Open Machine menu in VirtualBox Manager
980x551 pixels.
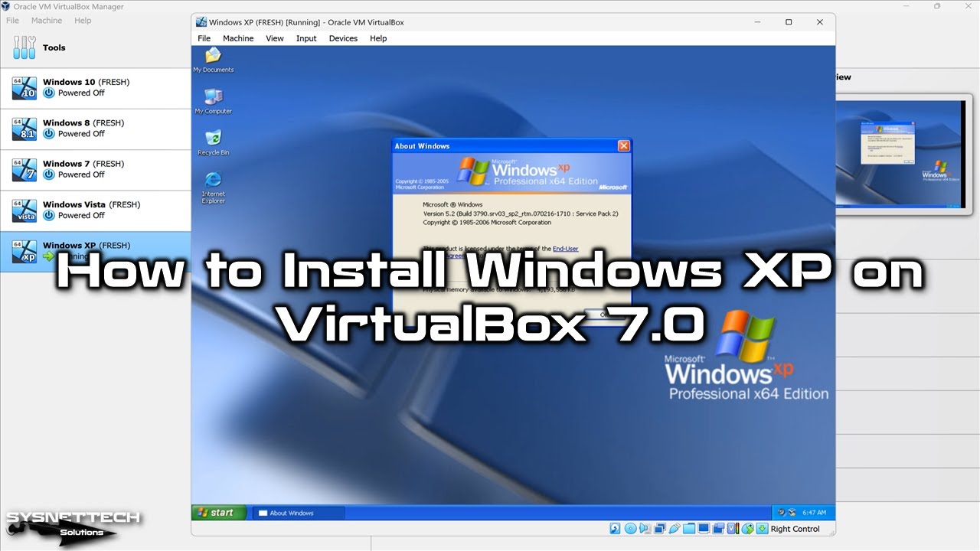47,21
